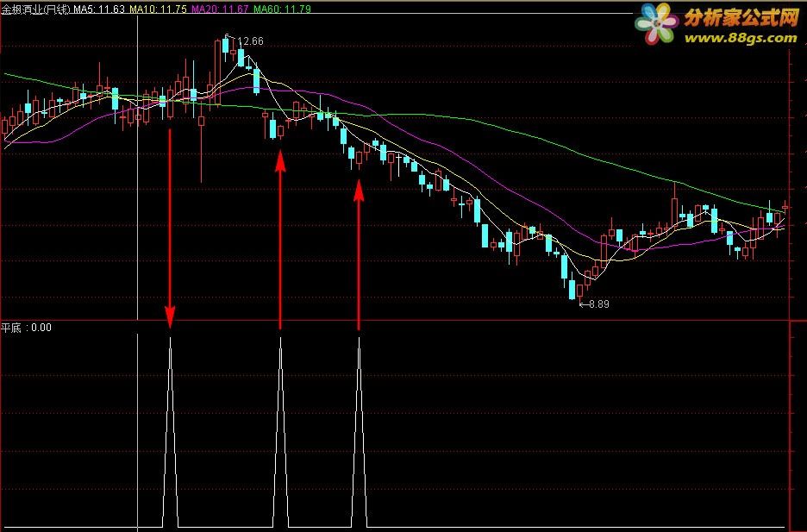Click the 8.89 low price annotation

[598, 304]
